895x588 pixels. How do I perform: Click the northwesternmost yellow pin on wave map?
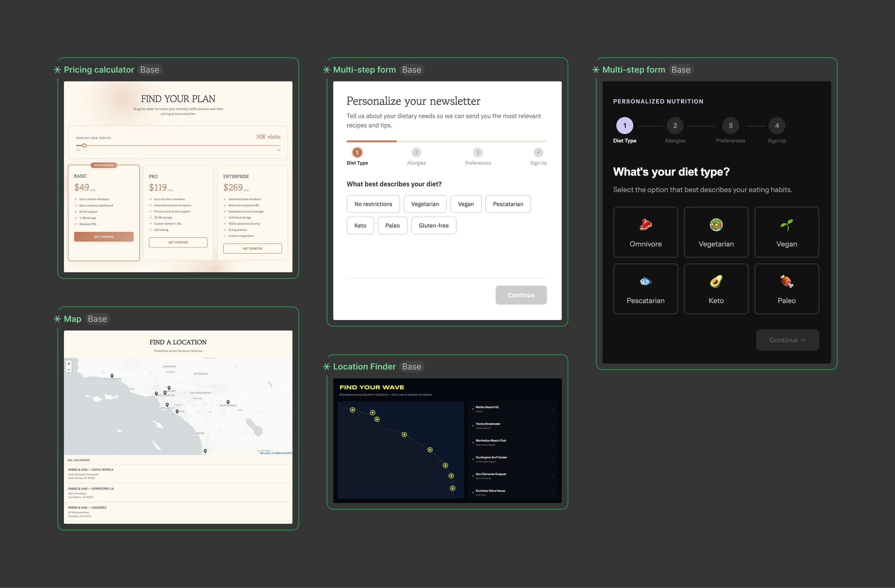coord(353,410)
